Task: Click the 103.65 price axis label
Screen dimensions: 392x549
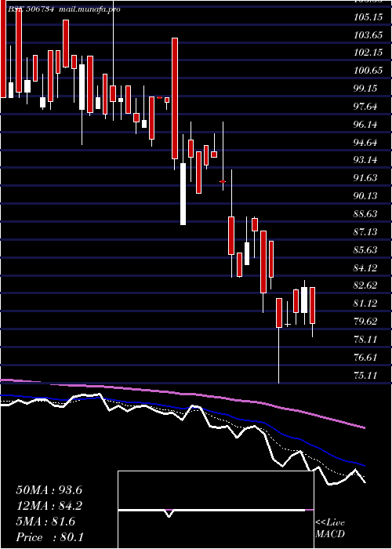Action: click(368, 35)
